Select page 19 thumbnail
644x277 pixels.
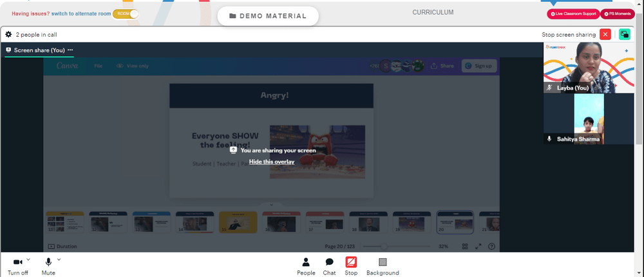[412, 222]
